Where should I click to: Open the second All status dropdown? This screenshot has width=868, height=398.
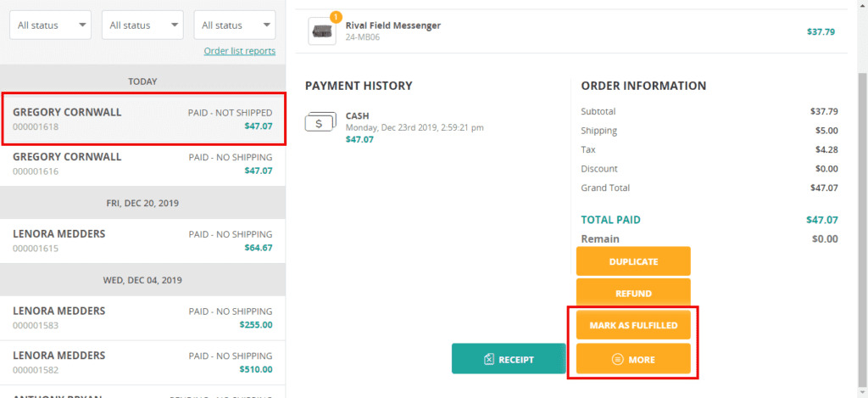pyautogui.click(x=142, y=25)
